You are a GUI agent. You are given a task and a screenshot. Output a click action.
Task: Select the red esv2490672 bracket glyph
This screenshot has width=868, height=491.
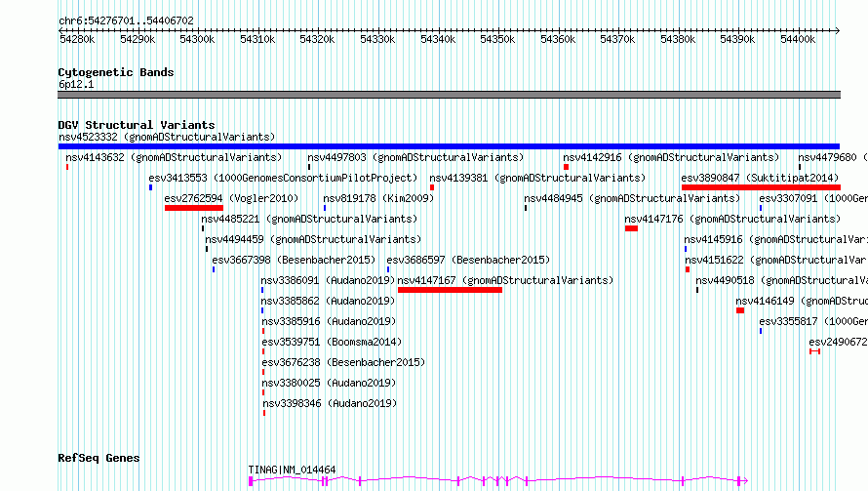[815, 351]
